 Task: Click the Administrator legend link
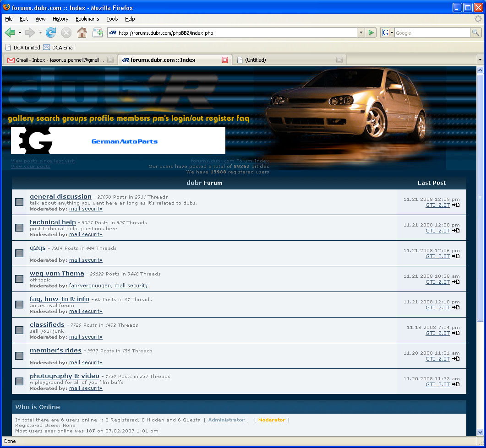click(226, 420)
